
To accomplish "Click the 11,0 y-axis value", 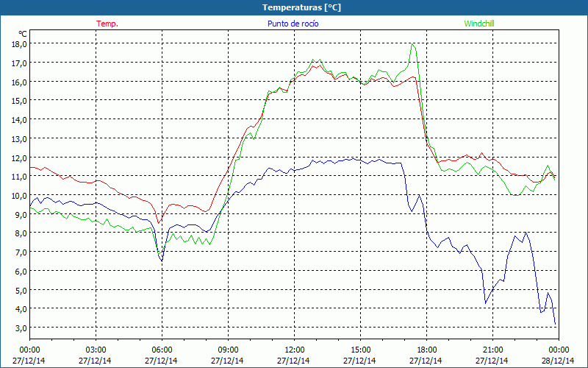I will click(20, 177).
